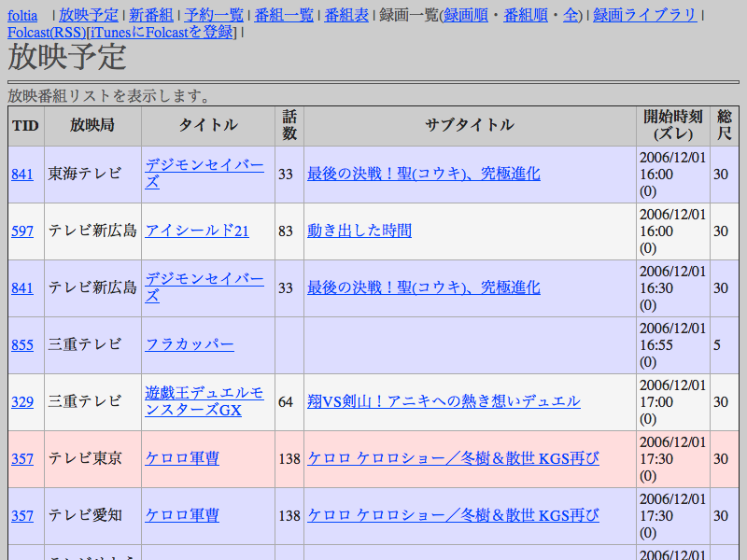747x560 pixels.
Task: Open the 予約一覧 page link
Action: 214,15
